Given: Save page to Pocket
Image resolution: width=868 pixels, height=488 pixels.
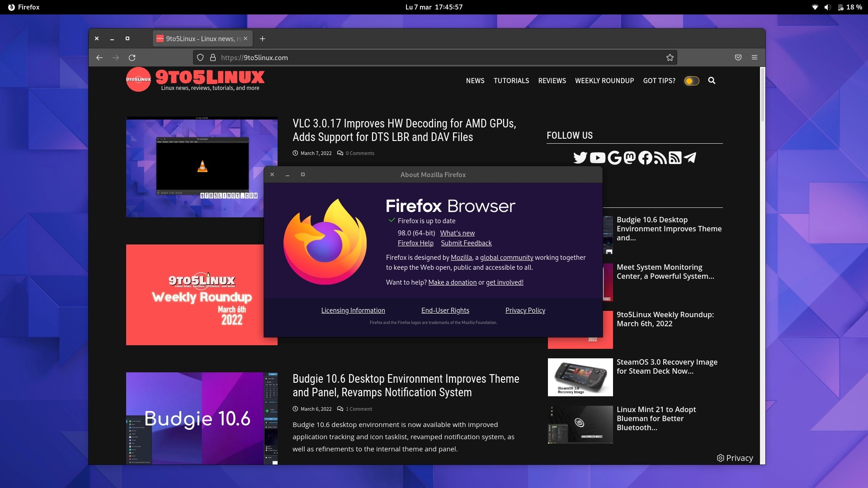Looking at the screenshot, I should [x=738, y=57].
